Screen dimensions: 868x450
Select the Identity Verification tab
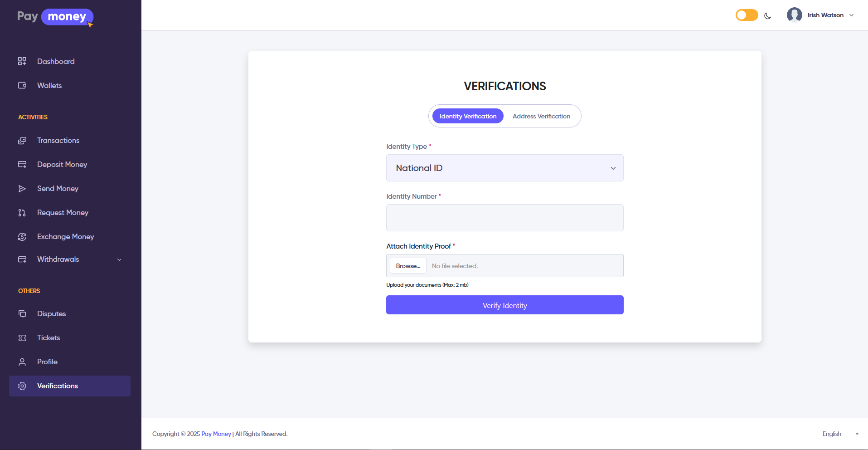(468, 116)
